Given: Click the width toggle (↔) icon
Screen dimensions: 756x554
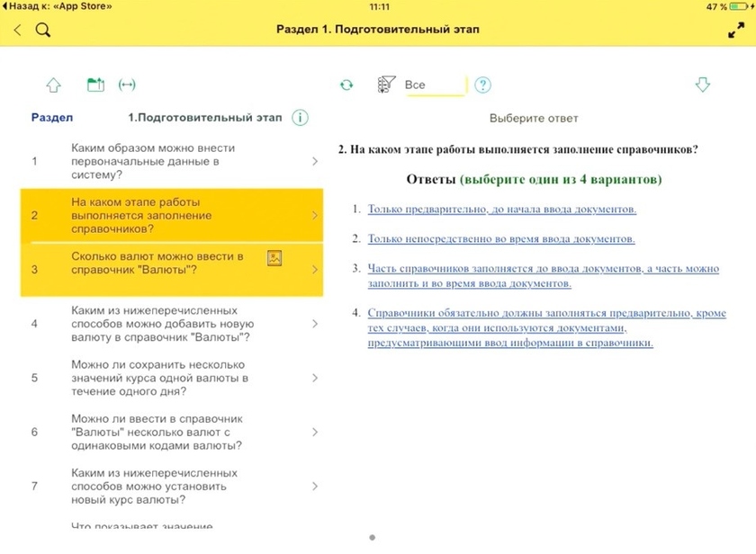Looking at the screenshot, I should click(127, 85).
